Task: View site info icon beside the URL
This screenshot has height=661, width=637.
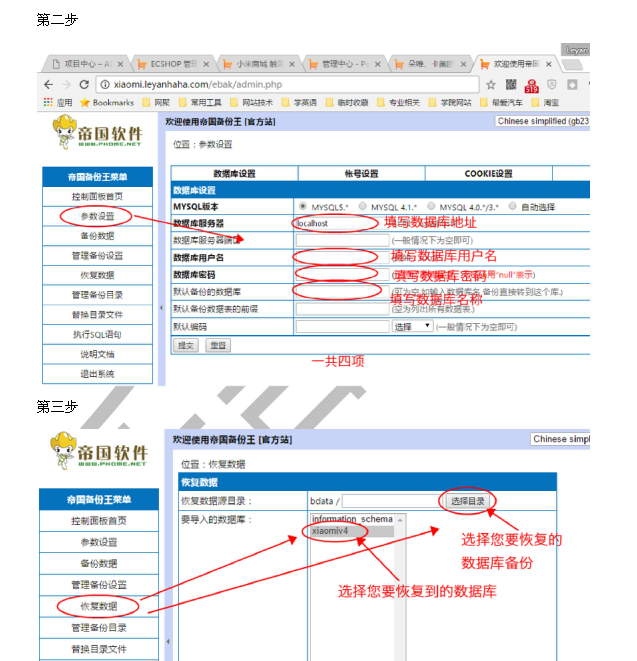Action: (x=105, y=85)
